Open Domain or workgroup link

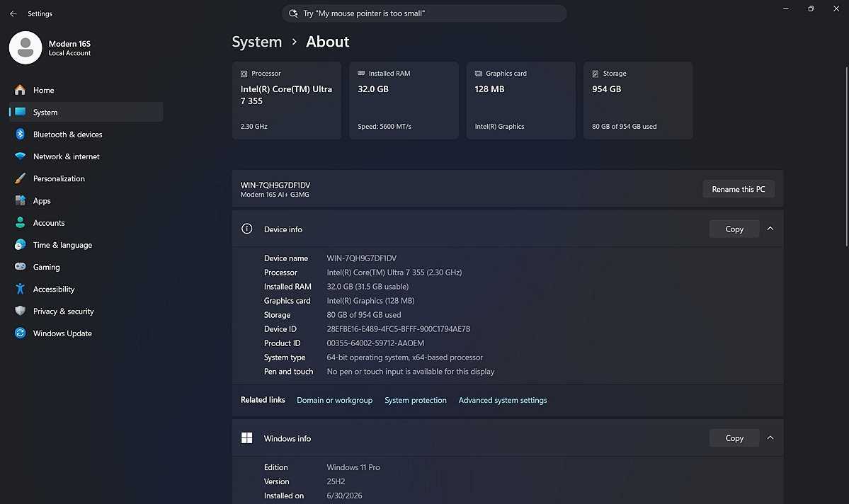click(x=335, y=400)
